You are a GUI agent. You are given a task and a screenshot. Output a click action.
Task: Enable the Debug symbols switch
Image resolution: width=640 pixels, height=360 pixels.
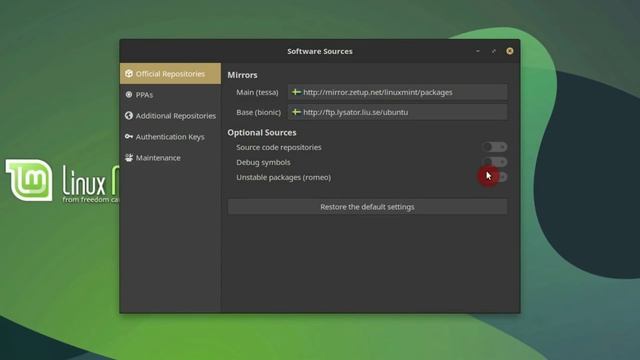(495, 162)
